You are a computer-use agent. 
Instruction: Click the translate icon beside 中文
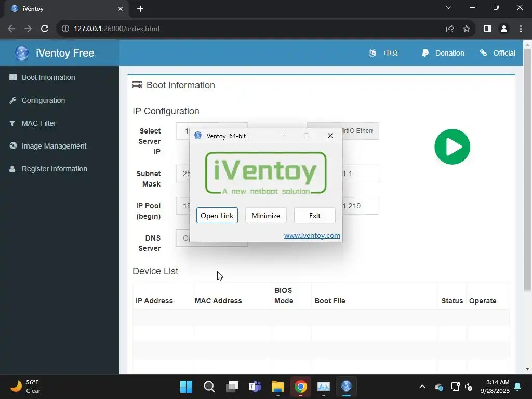tap(372, 53)
